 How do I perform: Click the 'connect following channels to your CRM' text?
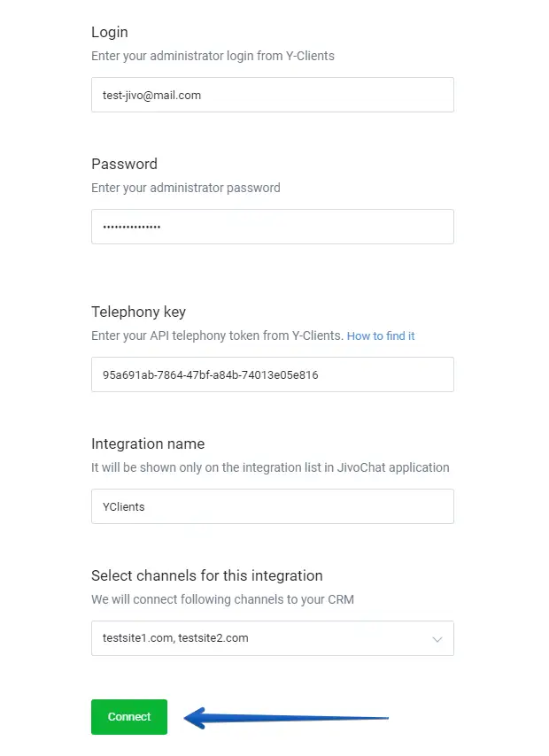(x=222, y=599)
